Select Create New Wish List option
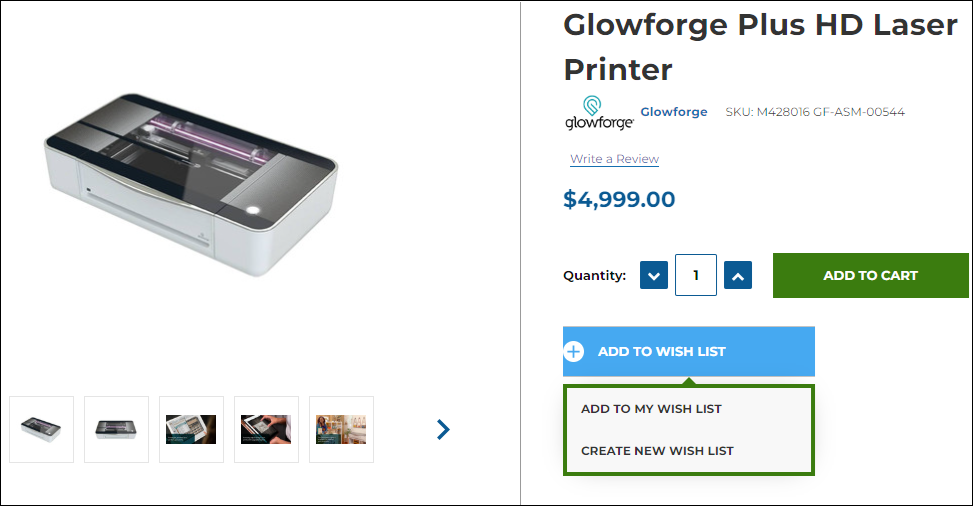This screenshot has height=506, width=973. click(657, 450)
